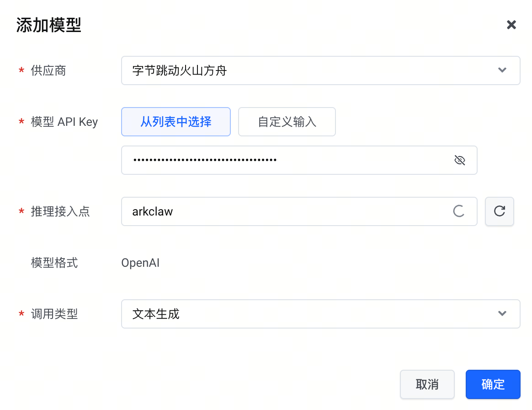Click the 调用类型 label

(x=54, y=314)
